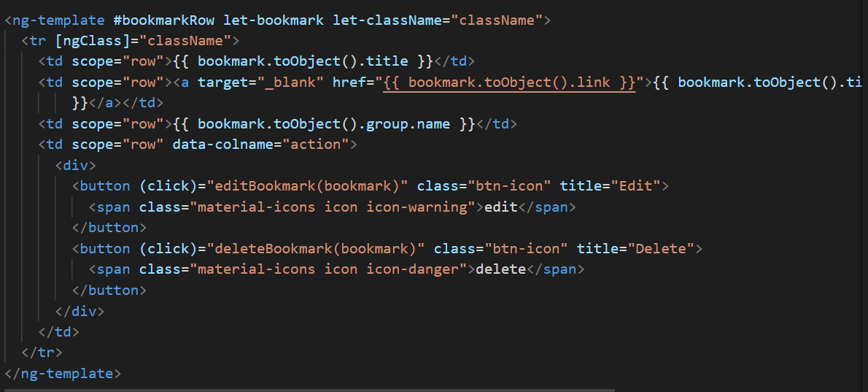Click group.name in the interpolation
Image resolution: width=868 pixels, height=392 pixels.
(408, 124)
